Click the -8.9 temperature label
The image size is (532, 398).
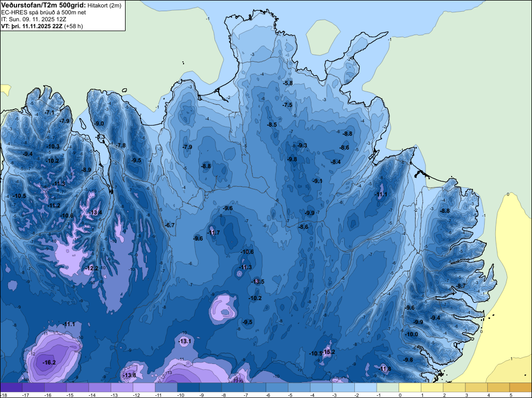pos(86,170)
